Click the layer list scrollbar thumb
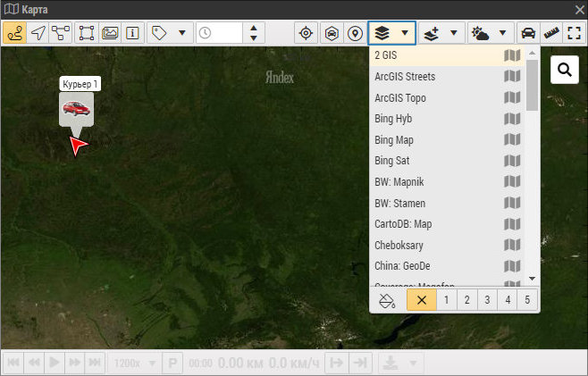This screenshot has height=376, width=588. 532,86
